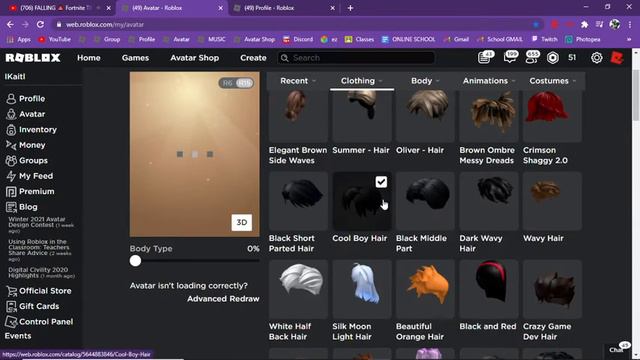Screen dimensions: 640x360
Task: Open the friends icon in header
Action: 532,58
